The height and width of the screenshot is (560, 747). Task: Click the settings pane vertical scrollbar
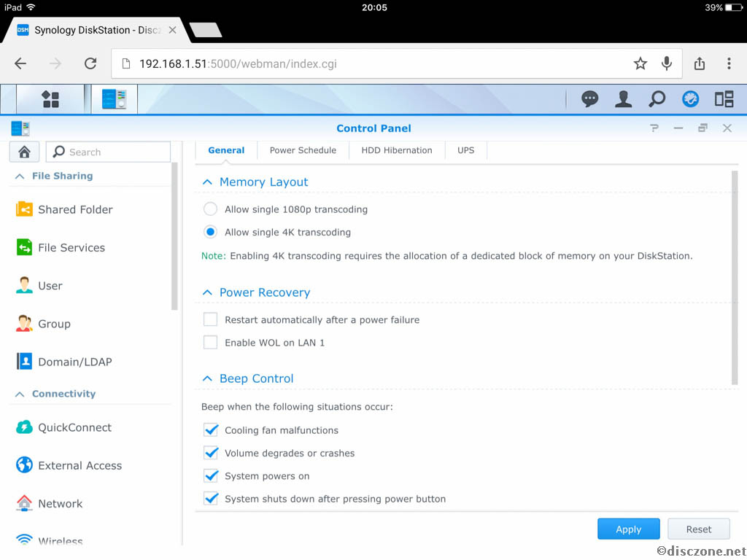(x=734, y=278)
